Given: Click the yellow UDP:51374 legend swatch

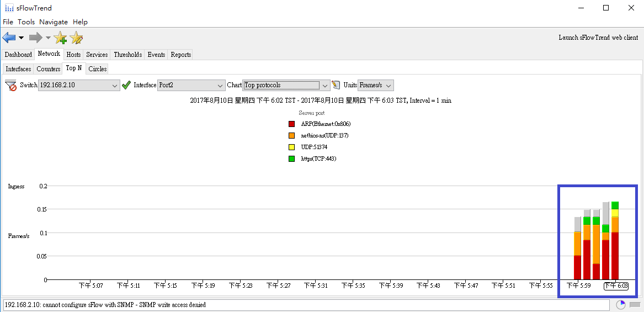Looking at the screenshot, I should [x=291, y=147].
